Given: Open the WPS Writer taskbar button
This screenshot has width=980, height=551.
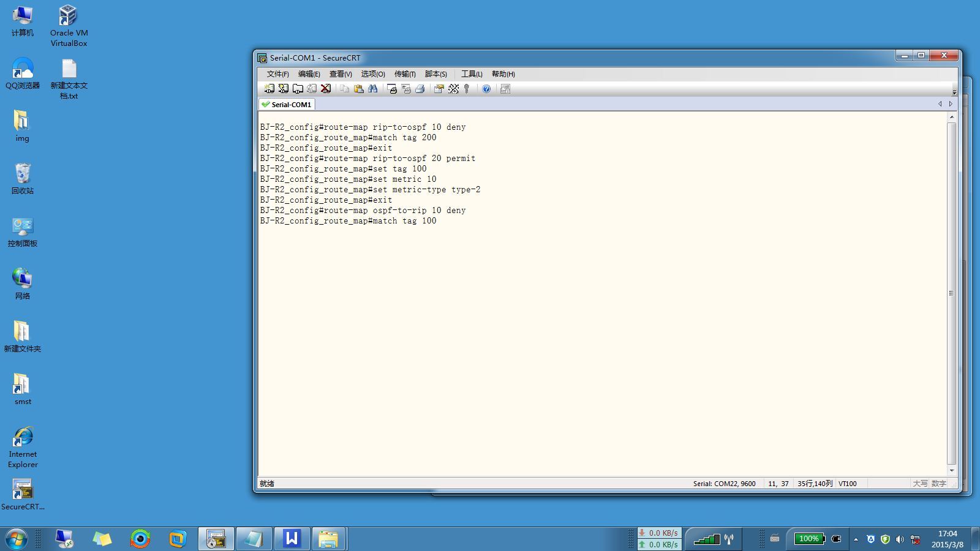Looking at the screenshot, I should point(292,539).
